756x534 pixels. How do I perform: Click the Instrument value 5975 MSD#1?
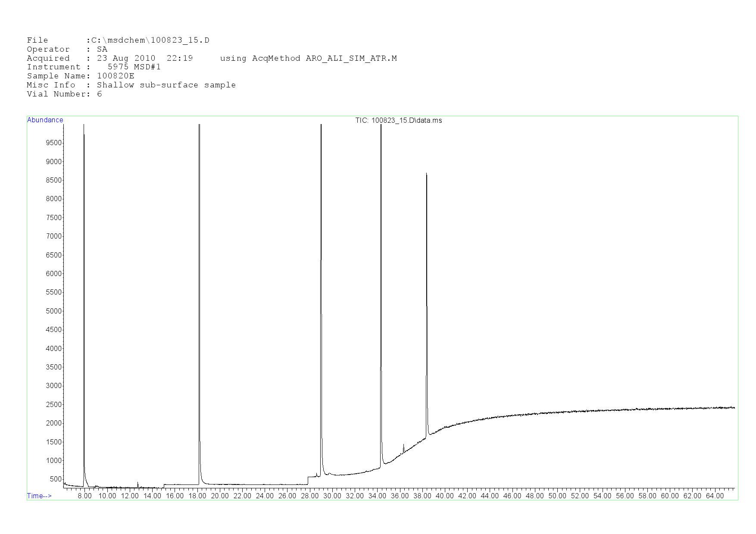point(134,67)
